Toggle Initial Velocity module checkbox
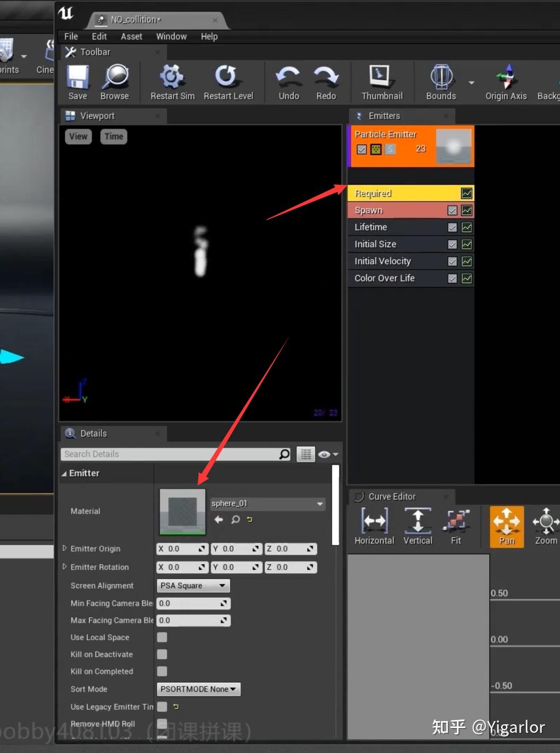560x753 pixels. click(x=452, y=262)
